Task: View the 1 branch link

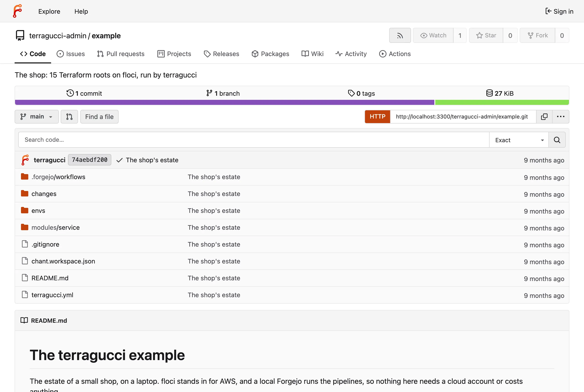Action: pyautogui.click(x=223, y=93)
